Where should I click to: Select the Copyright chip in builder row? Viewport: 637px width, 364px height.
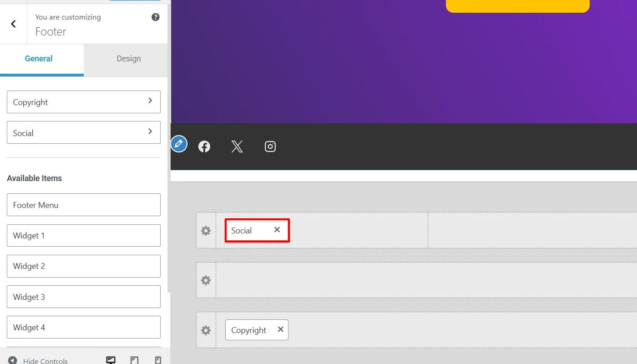pos(257,330)
